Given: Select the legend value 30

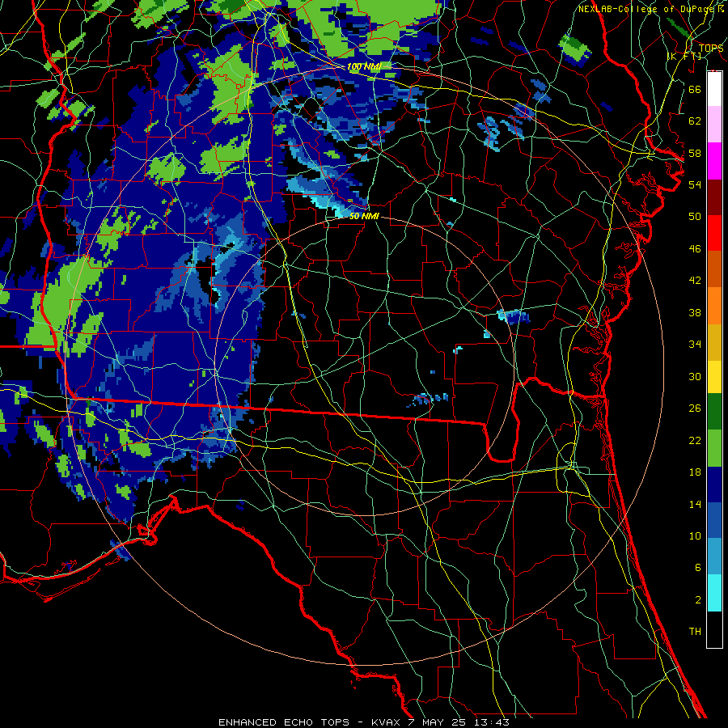Looking at the screenshot, I should 695,376.
